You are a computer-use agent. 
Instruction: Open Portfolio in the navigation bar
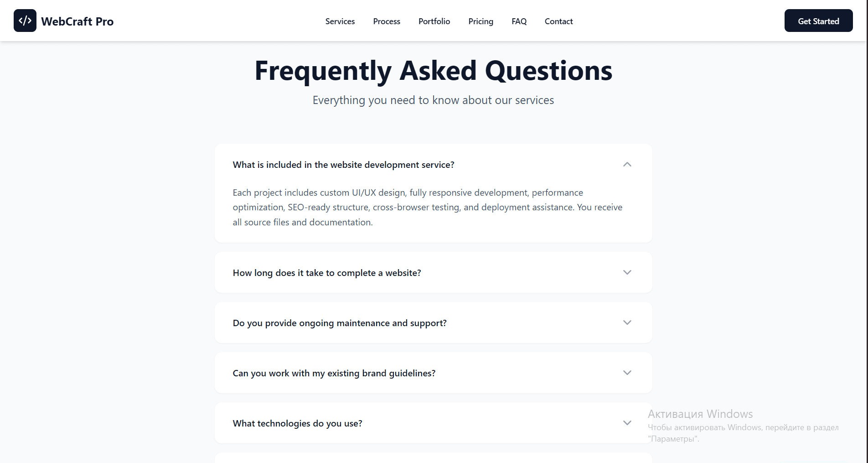434,21
